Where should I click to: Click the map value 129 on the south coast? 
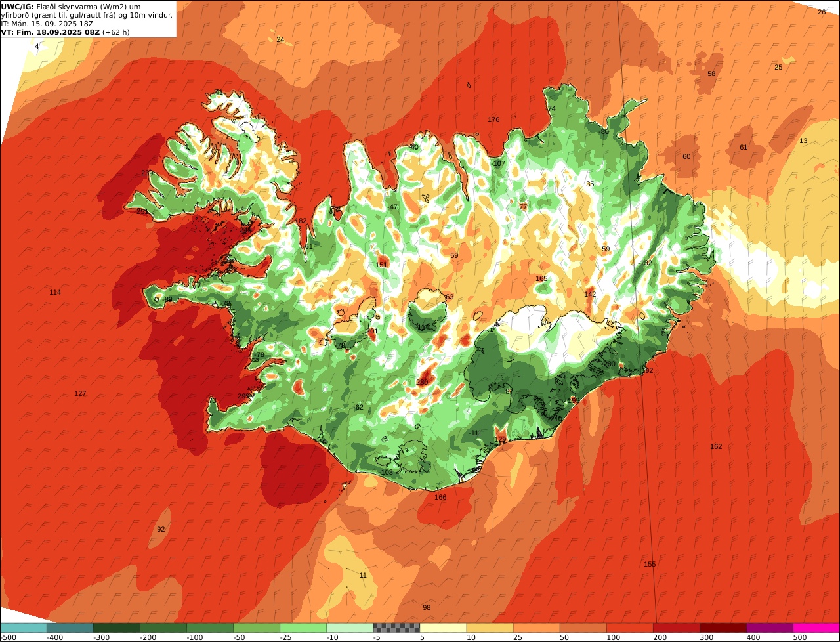(x=500, y=439)
